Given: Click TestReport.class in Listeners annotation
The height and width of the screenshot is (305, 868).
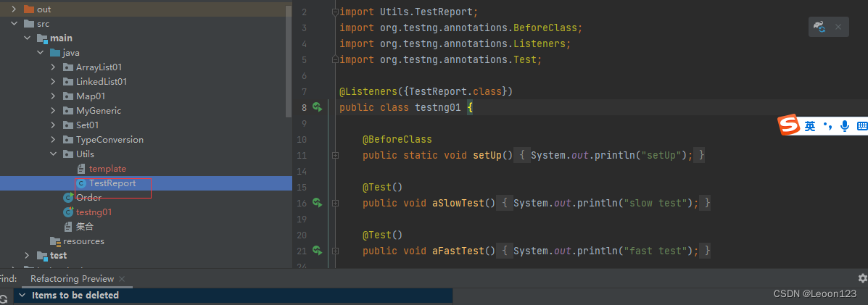Looking at the screenshot, I should (x=455, y=91).
